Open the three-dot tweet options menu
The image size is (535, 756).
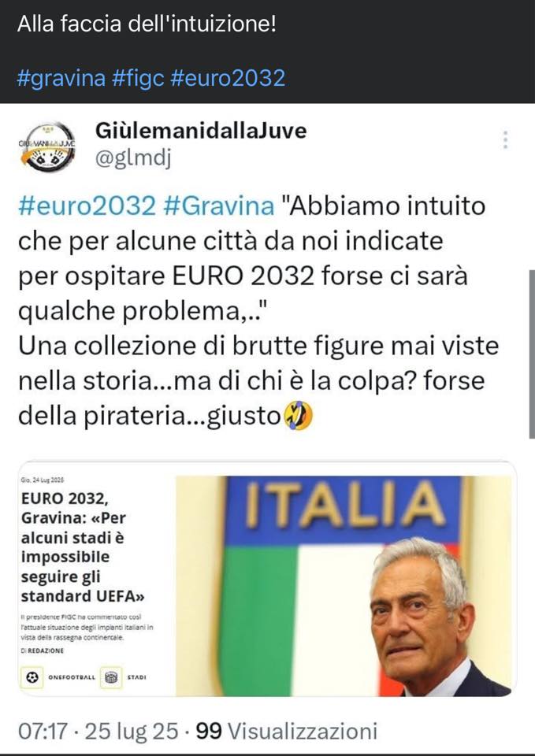coord(505,140)
